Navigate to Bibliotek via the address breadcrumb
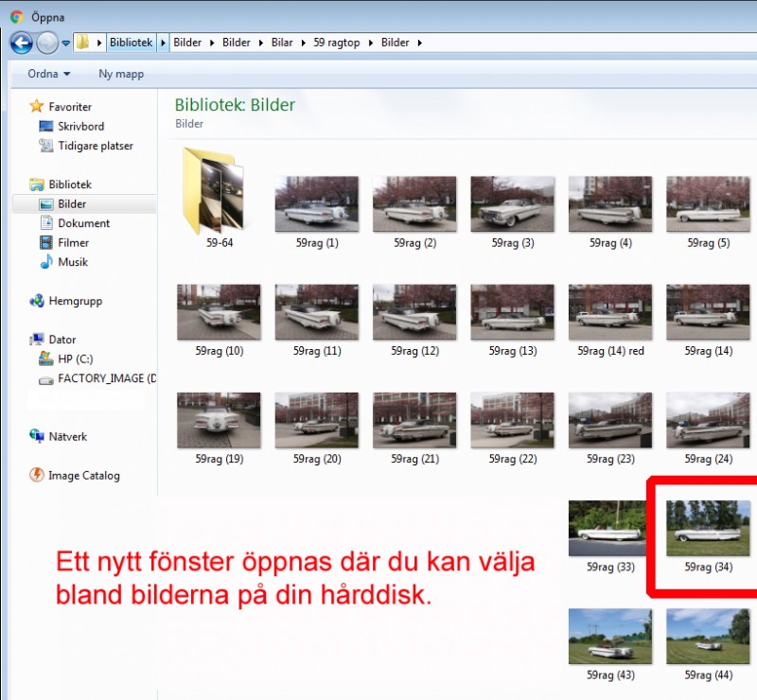The height and width of the screenshot is (700, 757). point(131,43)
